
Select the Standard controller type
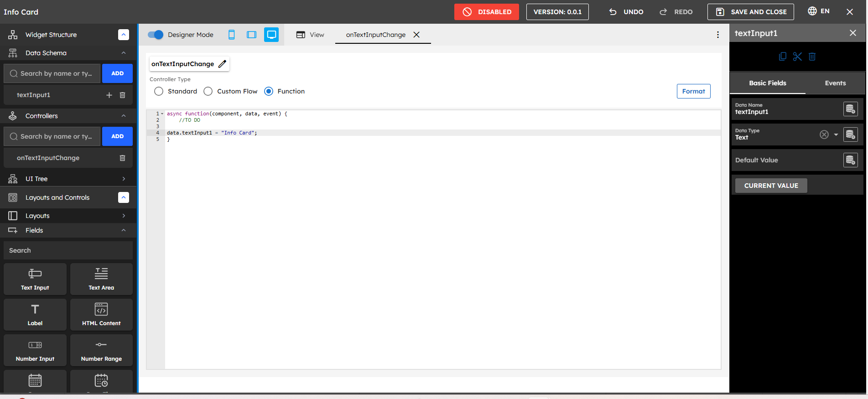point(159,91)
